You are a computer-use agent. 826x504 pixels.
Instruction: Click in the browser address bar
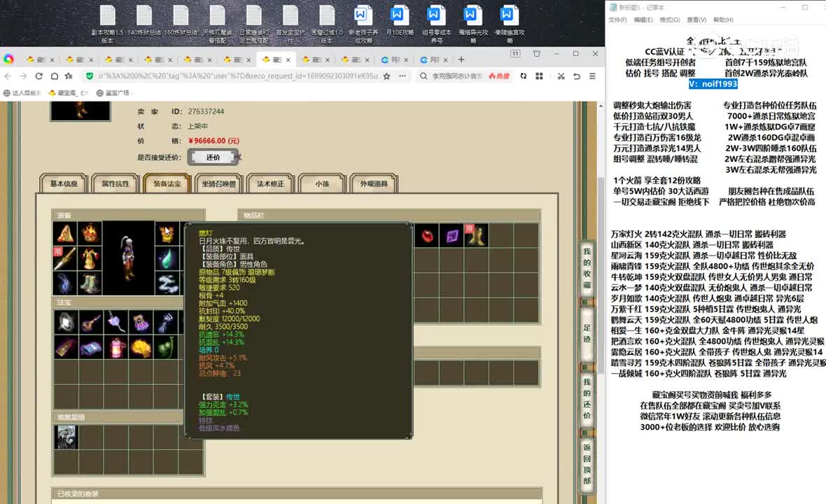[x=237, y=76]
